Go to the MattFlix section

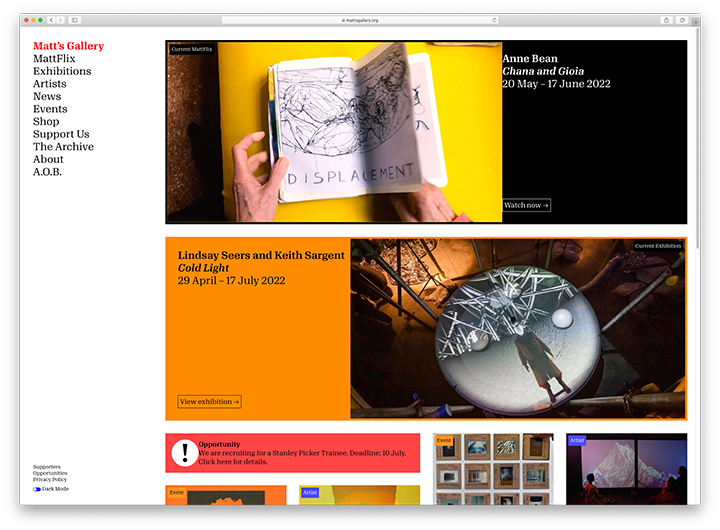54,59
